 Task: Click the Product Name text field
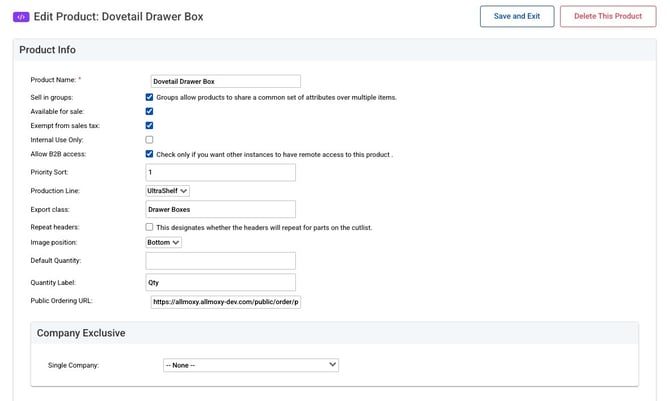point(225,81)
